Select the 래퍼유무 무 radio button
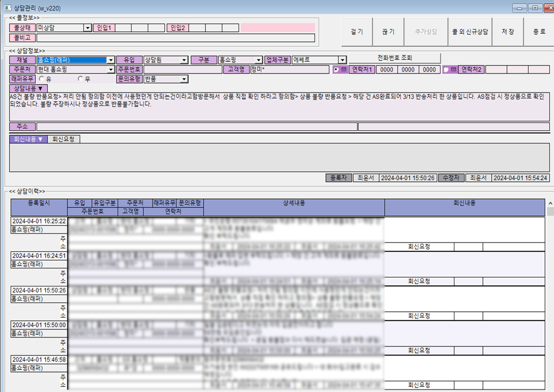The width and height of the screenshot is (554, 392). [80, 79]
